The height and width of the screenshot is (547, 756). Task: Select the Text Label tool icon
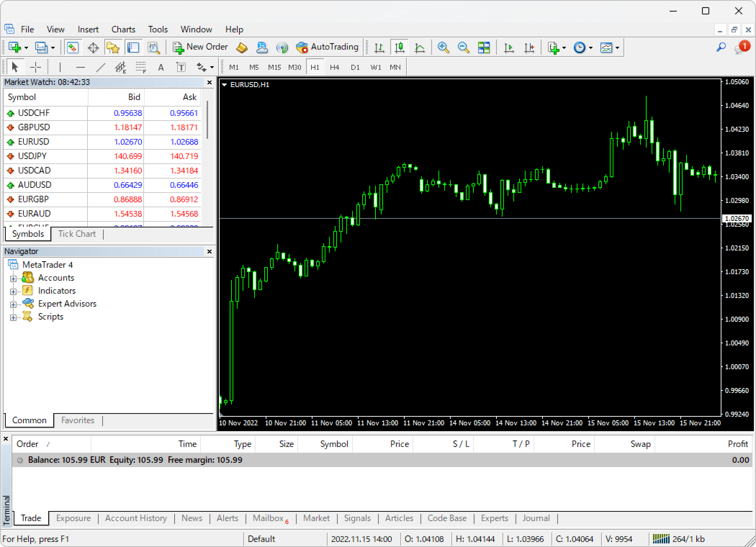[x=181, y=67]
